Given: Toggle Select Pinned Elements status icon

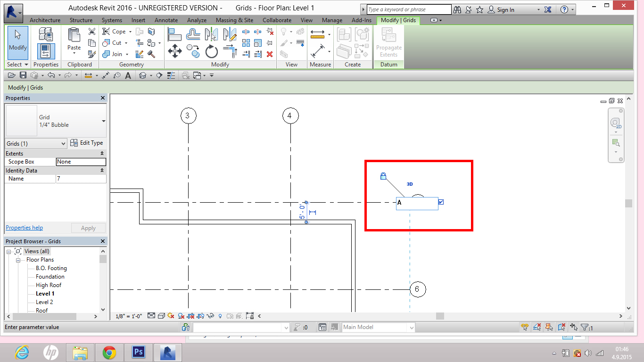Looking at the screenshot, I should (x=549, y=327).
